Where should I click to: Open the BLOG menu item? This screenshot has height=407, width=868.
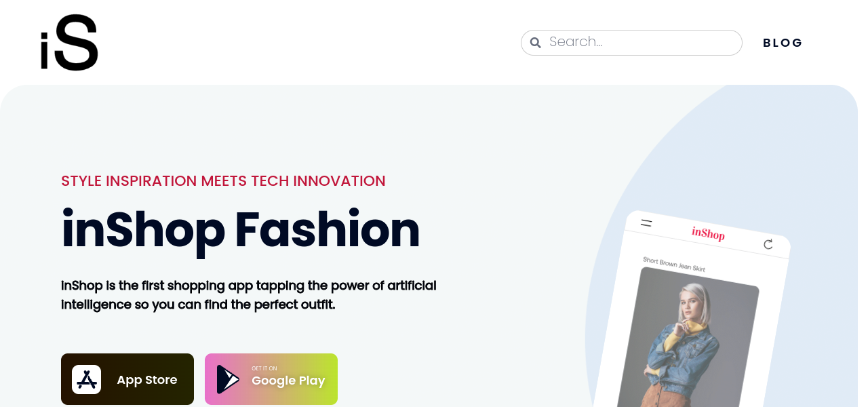[783, 43]
